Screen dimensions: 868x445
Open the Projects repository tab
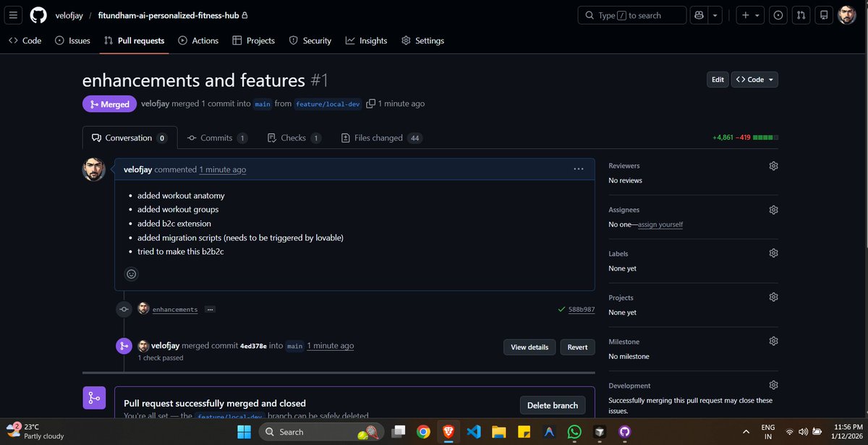(254, 41)
